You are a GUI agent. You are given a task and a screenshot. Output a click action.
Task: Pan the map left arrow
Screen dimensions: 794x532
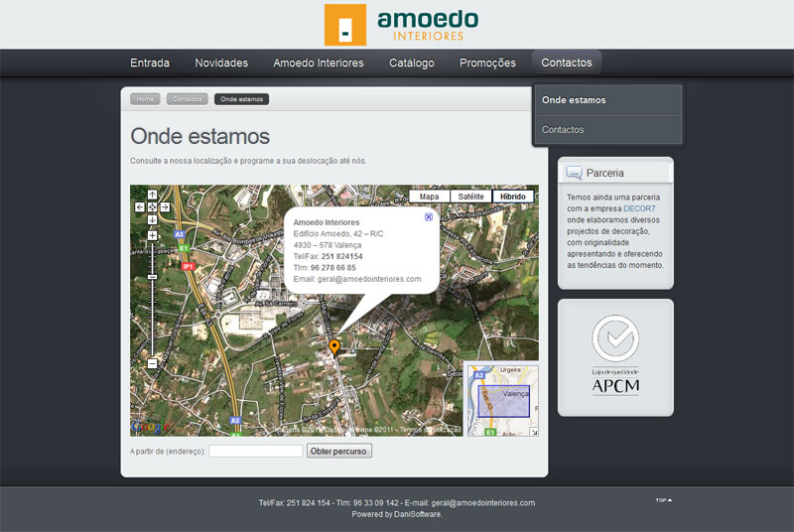tap(140, 207)
